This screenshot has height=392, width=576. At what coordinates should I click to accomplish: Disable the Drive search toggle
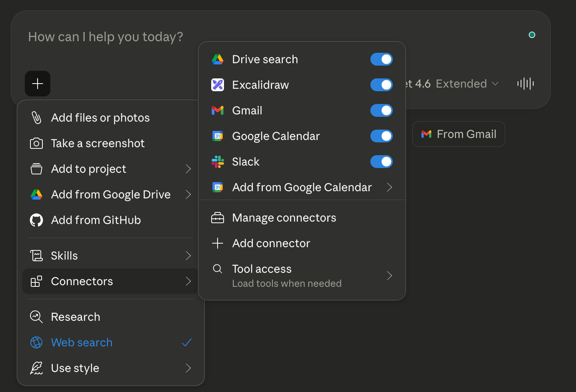tap(382, 59)
